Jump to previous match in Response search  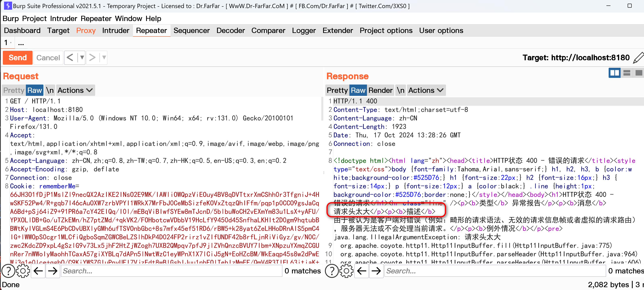362,271
